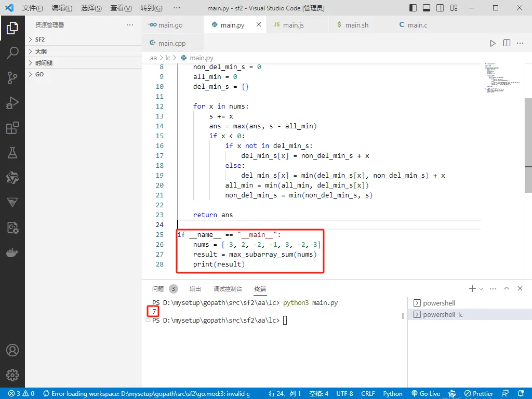Open the Testing flask view
Screen dimensions: 532x399
[x=12, y=153]
